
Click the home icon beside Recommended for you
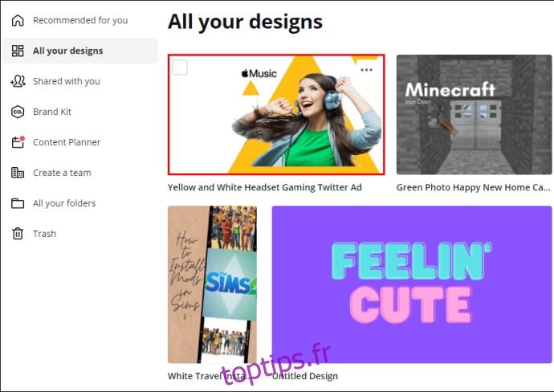coord(18,21)
